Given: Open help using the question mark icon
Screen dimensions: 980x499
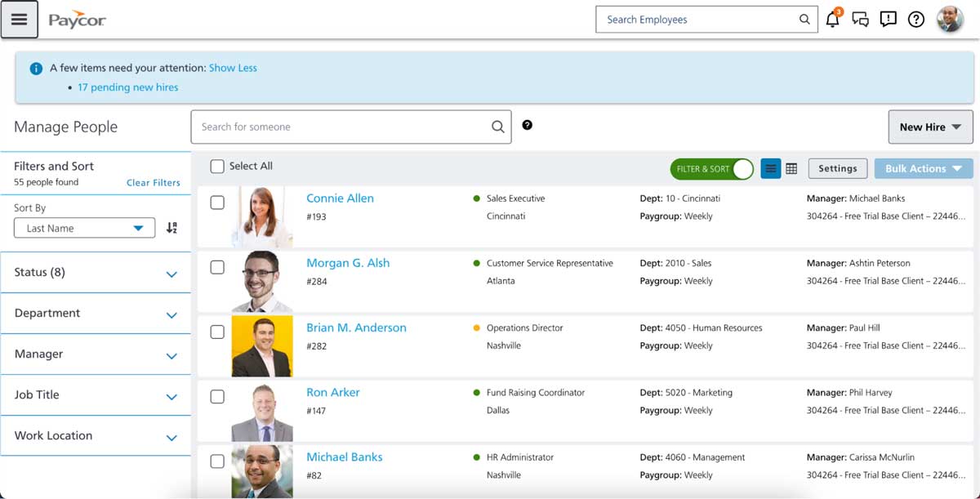Looking at the screenshot, I should click(x=915, y=19).
